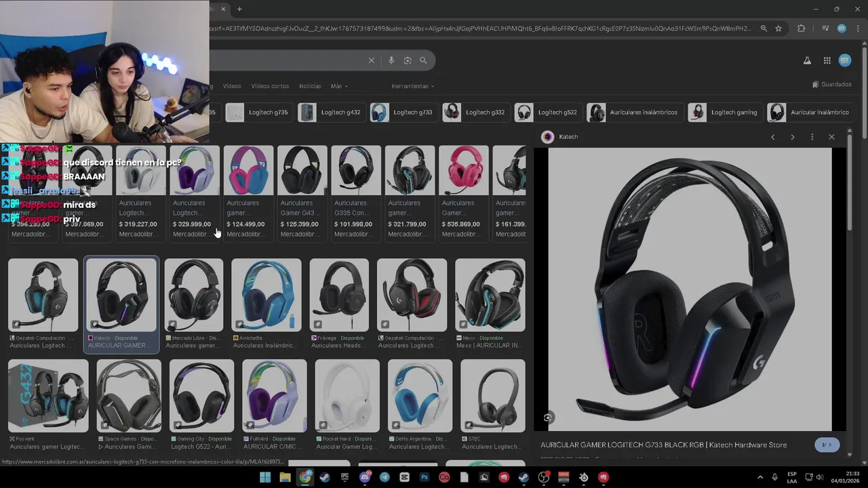868x488 pixels.
Task: Open the Guardados saved items link
Action: [831, 85]
